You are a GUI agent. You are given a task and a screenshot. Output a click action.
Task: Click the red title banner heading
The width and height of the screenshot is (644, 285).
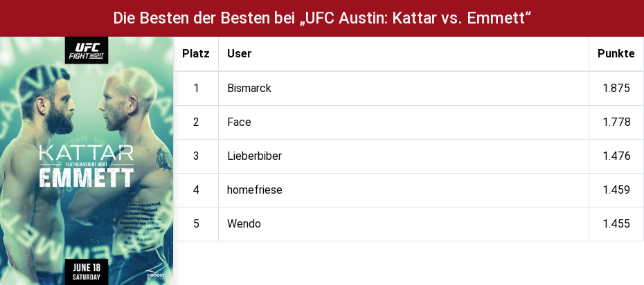coord(322,18)
